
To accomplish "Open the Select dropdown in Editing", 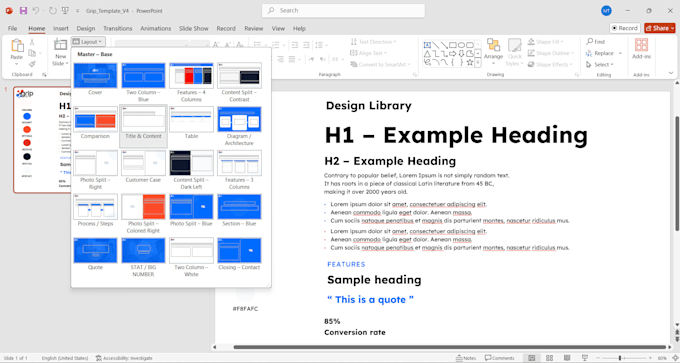I will [600, 65].
